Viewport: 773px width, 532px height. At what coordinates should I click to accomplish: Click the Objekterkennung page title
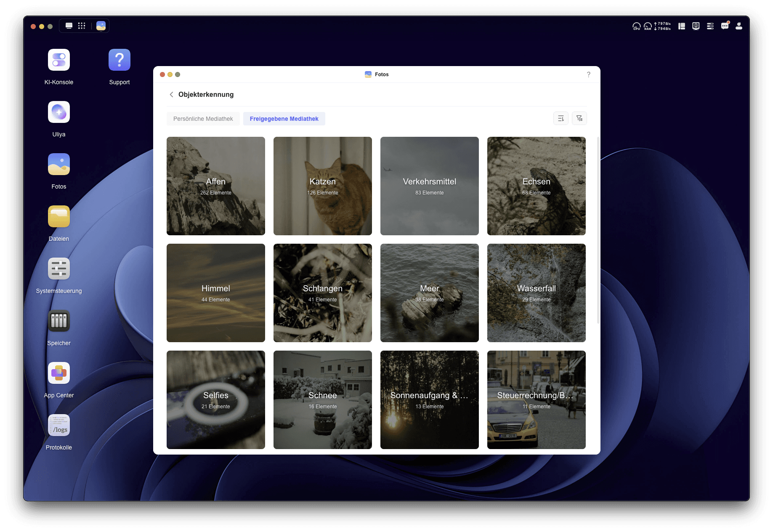206,94
